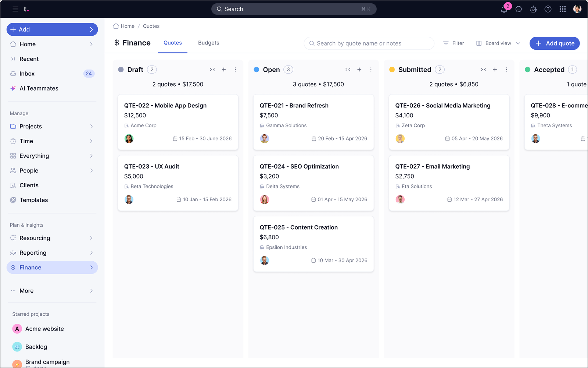Add a quote to Open column
The image size is (588, 368).
pos(359,70)
